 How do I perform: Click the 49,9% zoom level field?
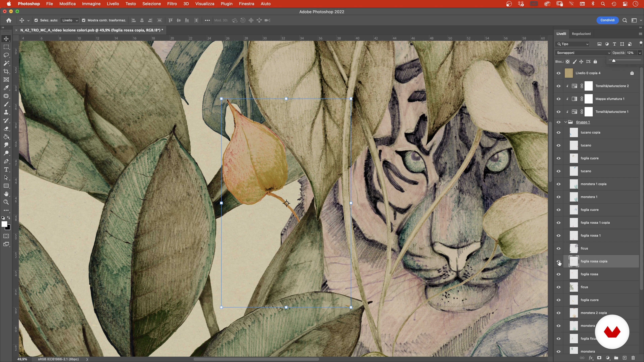(x=22, y=359)
